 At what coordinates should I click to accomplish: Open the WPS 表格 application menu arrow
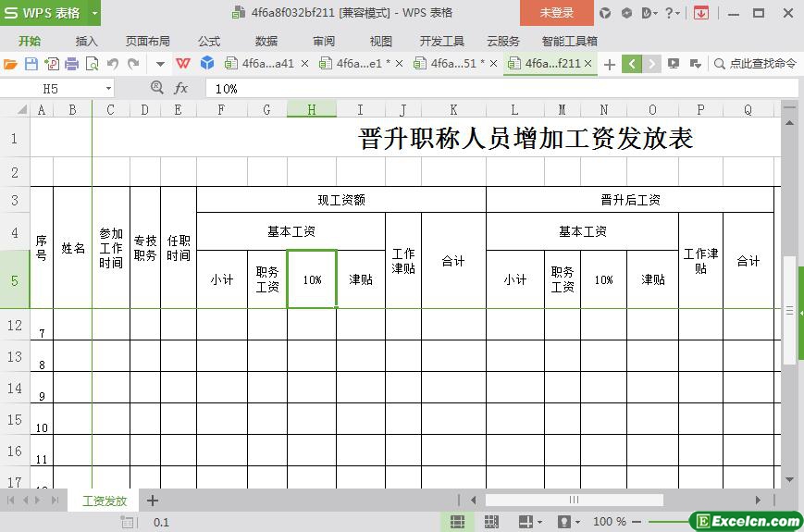(94, 13)
